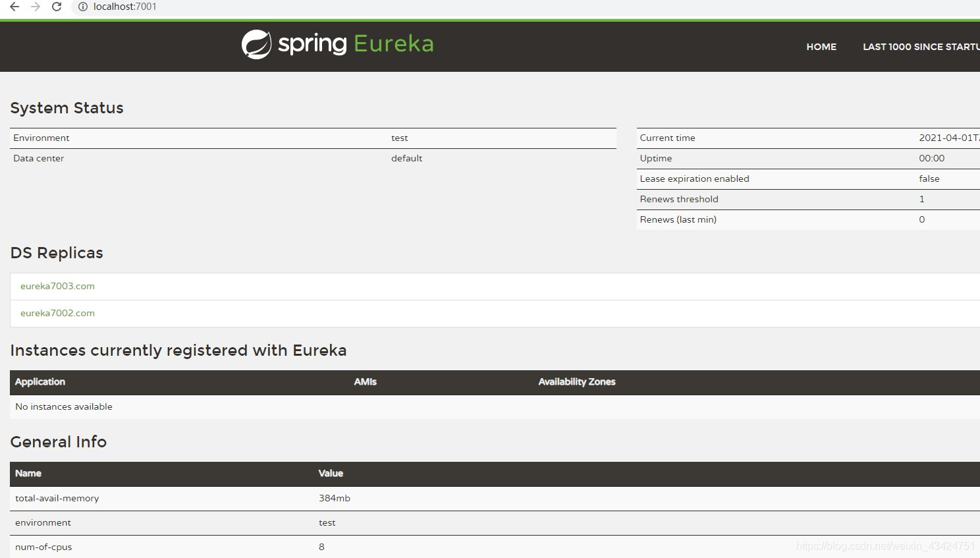Screen dimensions: 980x558
Task: Click the Environment label in System Status
Action: tap(41, 138)
